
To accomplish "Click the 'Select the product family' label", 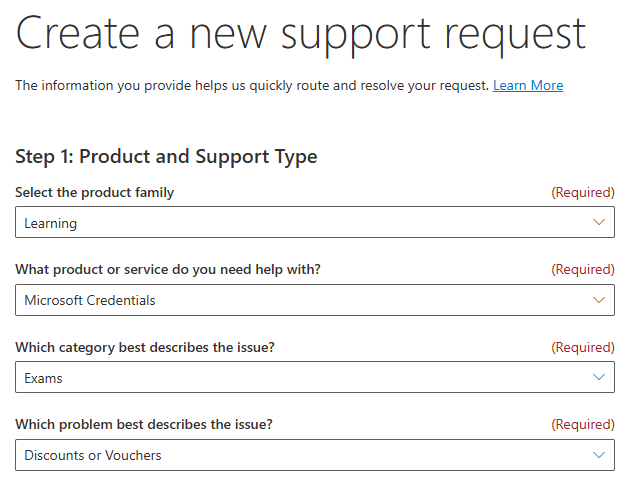I will 94,192.
